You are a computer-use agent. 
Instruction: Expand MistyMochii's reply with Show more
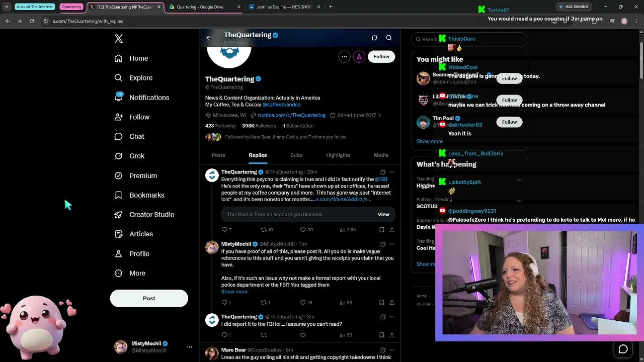pyautogui.click(x=234, y=292)
